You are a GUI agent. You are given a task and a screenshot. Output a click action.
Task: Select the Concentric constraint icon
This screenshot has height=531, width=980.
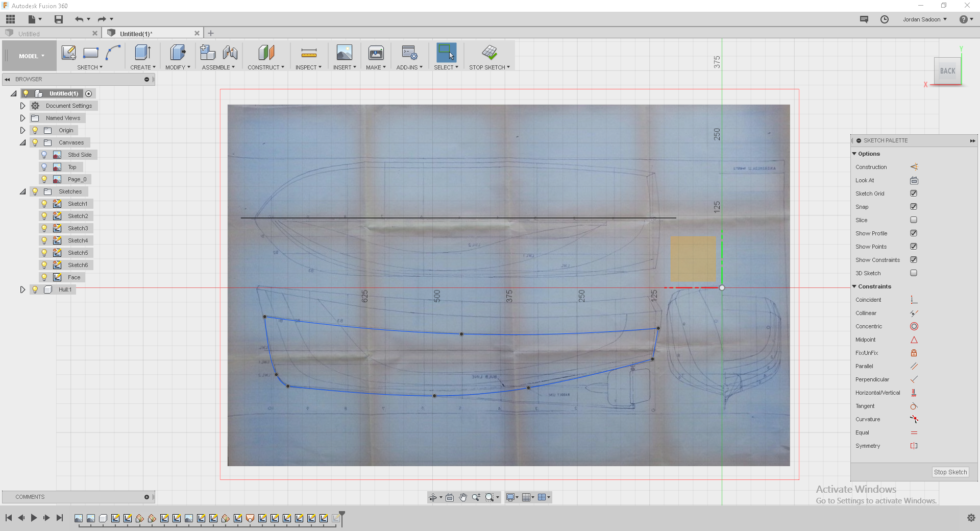coord(914,326)
